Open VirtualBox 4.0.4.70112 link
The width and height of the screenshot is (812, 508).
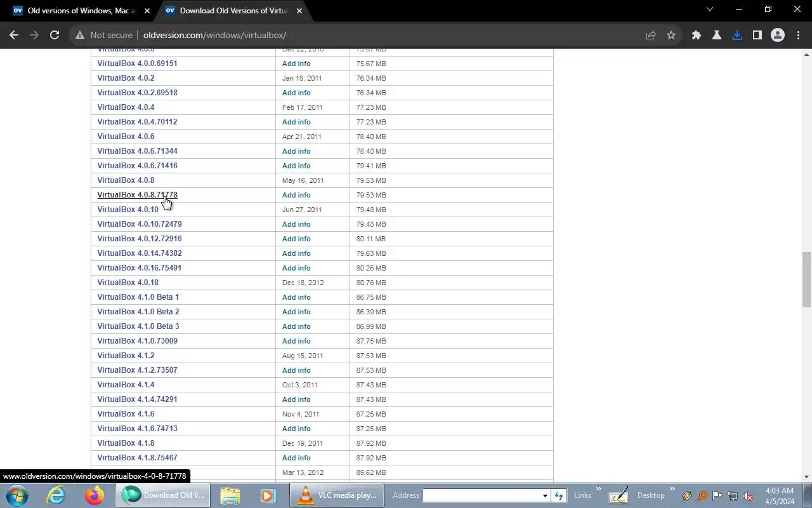click(x=137, y=122)
